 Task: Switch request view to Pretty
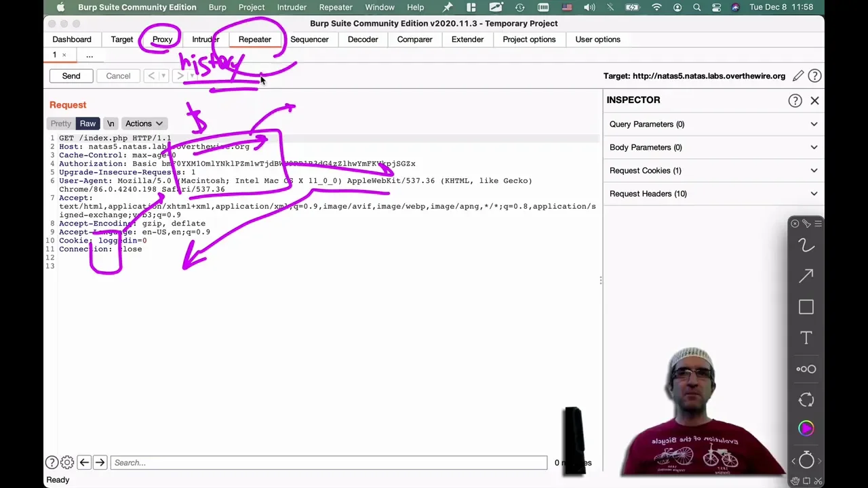click(60, 123)
